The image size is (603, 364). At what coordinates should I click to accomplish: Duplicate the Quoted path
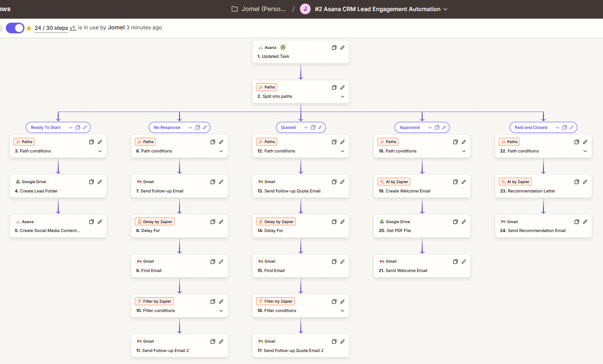coord(313,128)
